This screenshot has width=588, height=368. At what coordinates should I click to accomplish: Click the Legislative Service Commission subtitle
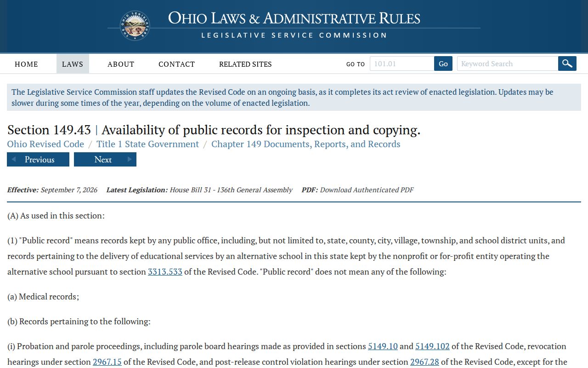tap(294, 35)
